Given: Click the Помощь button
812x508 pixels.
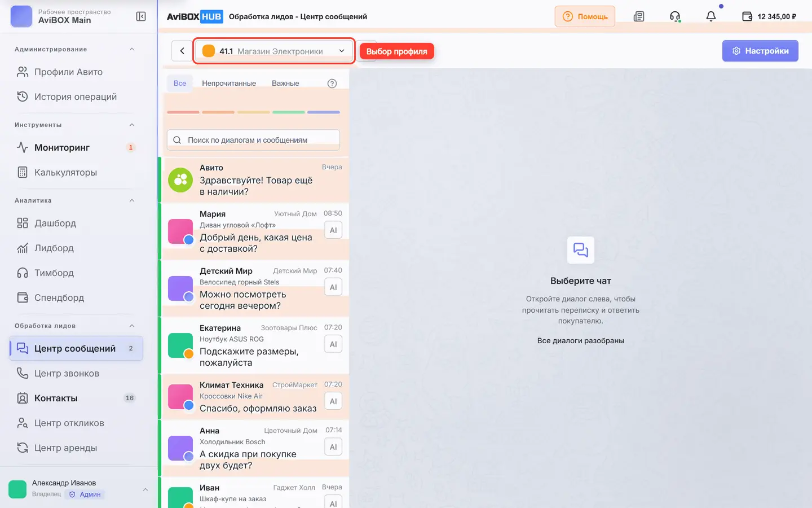Looking at the screenshot, I should click(585, 16).
